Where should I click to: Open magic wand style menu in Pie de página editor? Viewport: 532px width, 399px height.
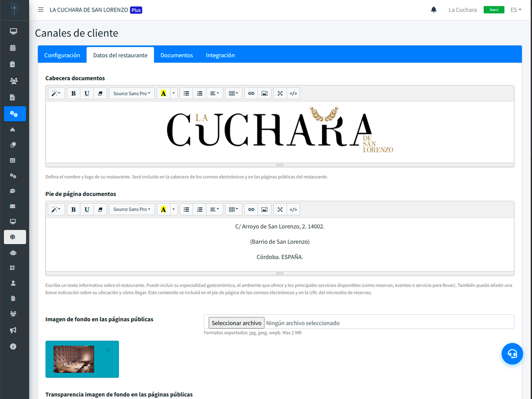[56, 209]
